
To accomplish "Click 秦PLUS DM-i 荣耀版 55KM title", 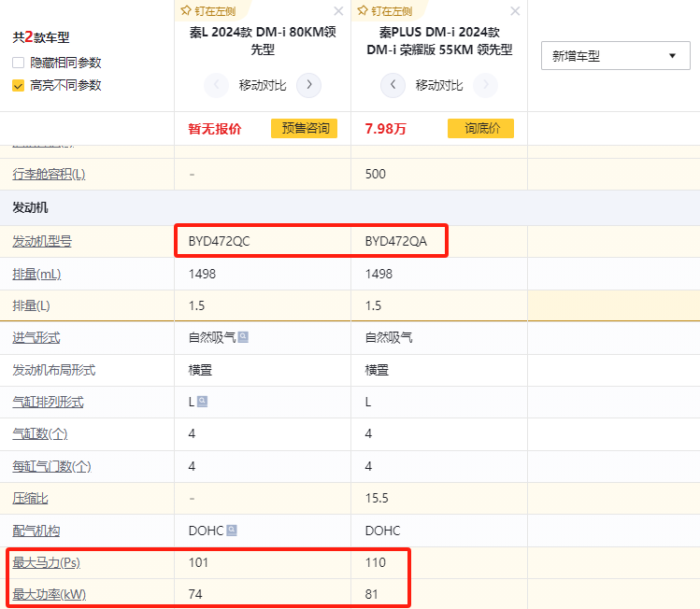I will click(x=439, y=40).
